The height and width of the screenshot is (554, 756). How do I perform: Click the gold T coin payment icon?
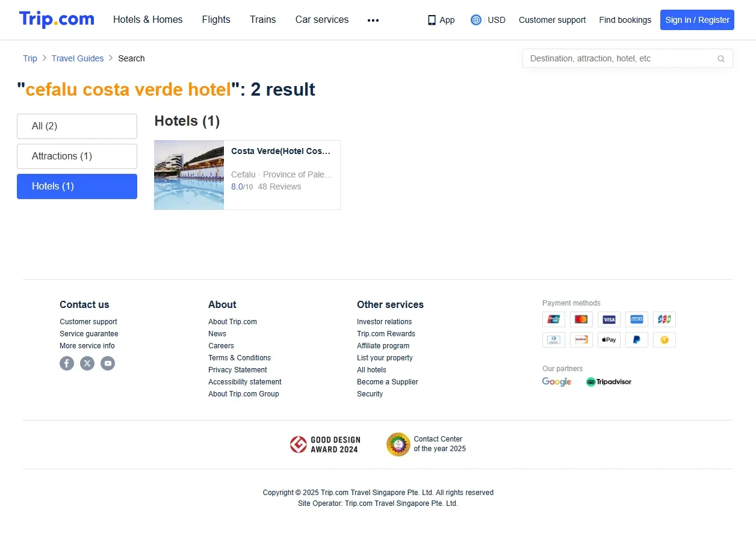[x=665, y=340]
